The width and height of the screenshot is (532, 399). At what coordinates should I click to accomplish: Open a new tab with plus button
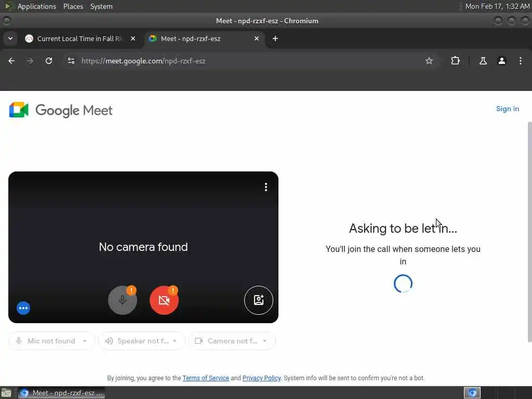(x=275, y=38)
